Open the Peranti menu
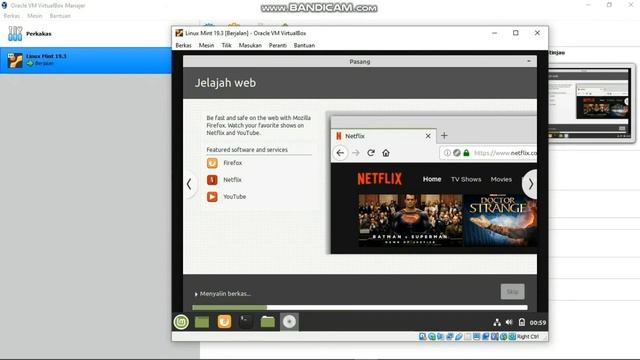640x360 pixels. (x=278, y=45)
